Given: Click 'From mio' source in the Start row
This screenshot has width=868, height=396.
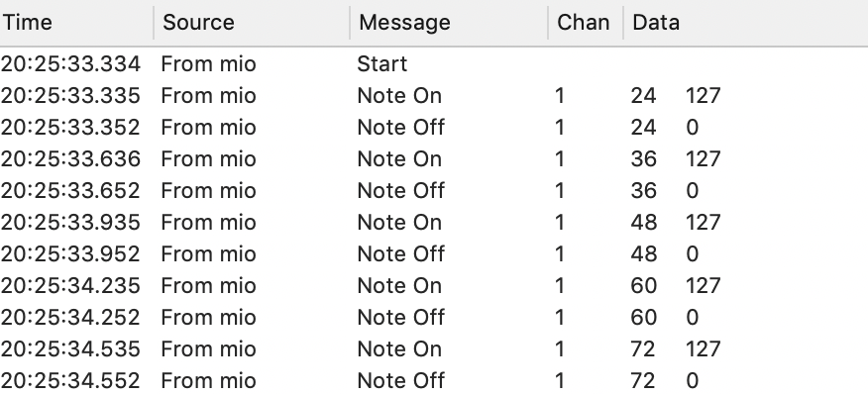Looking at the screenshot, I should click(x=209, y=64).
